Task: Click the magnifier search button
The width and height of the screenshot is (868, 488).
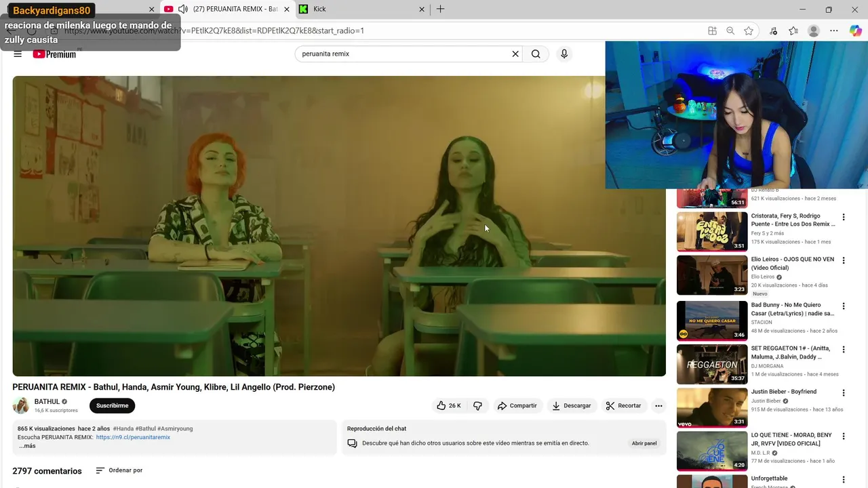Action: (x=536, y=54)
